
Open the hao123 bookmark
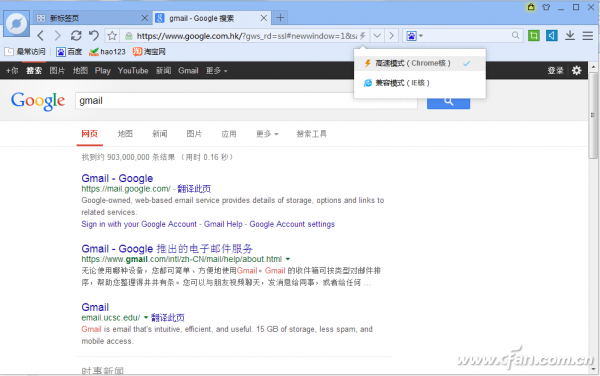point(107,52)
